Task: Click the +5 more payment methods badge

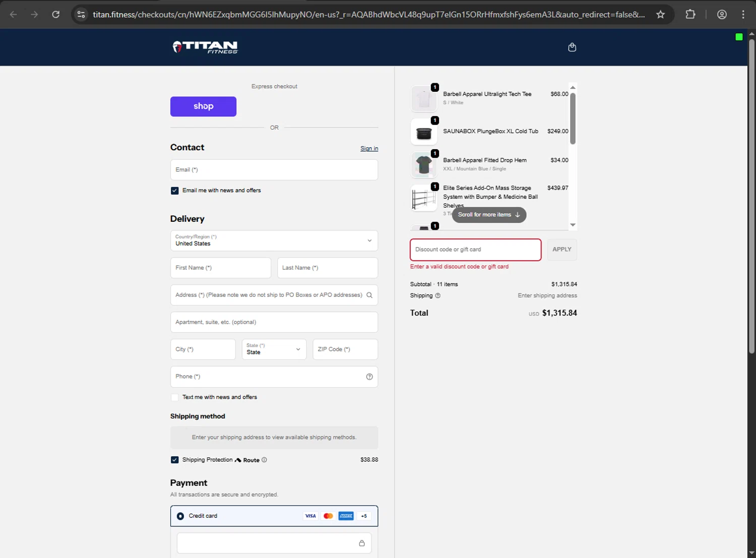Action: [364, 516]
